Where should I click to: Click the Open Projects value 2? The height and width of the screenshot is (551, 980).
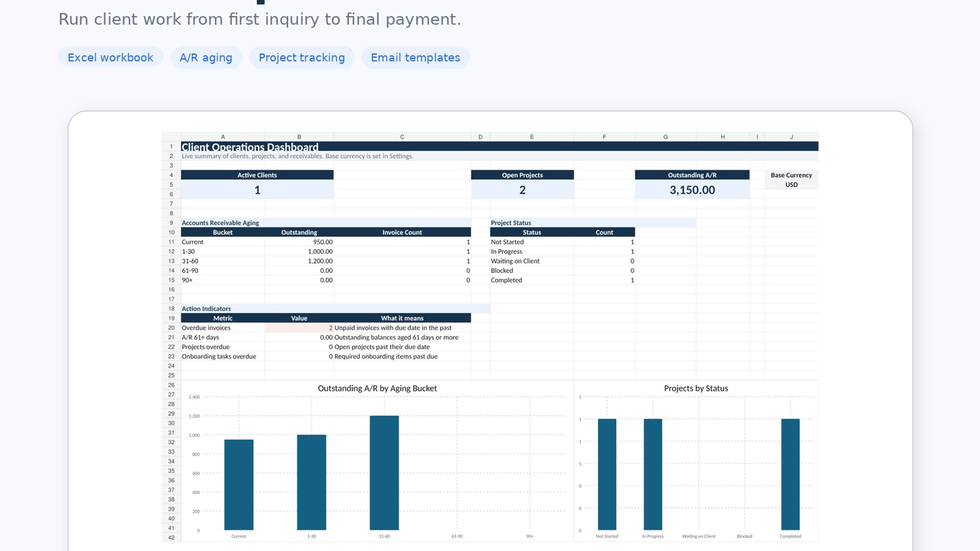tap(522, 189)
